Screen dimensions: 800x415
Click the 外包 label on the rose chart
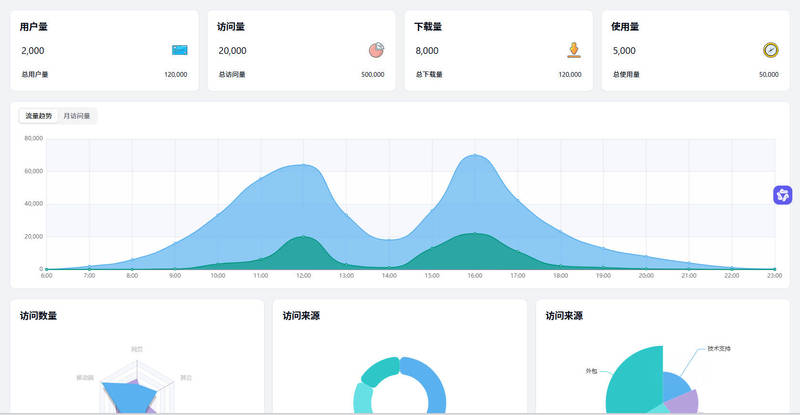coord(591,371)
